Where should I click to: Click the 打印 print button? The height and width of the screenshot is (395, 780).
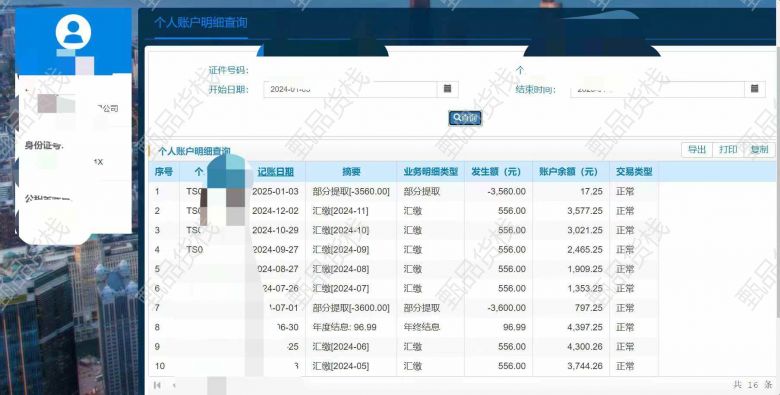(728, 149)
